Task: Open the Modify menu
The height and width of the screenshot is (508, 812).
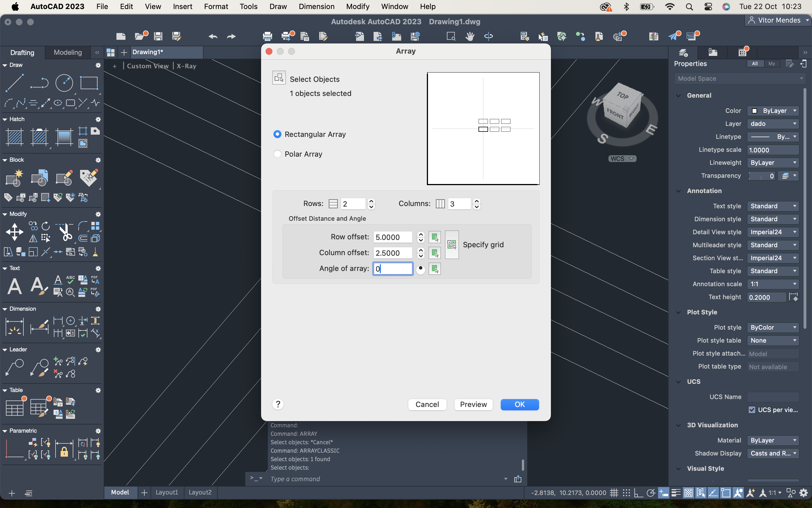Action: point(358,6)
